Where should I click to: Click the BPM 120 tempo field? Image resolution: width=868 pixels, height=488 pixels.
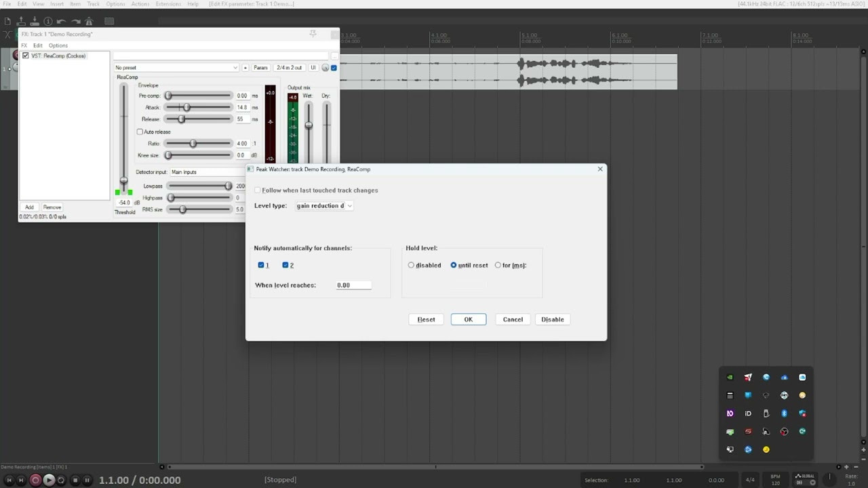click(775, 479)
